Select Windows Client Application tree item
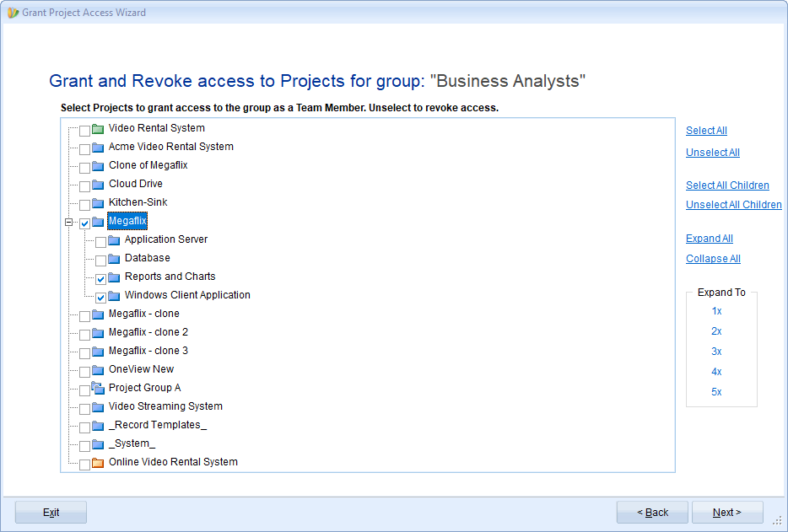This screenshot has width=788, height=532. click(187, 295)
